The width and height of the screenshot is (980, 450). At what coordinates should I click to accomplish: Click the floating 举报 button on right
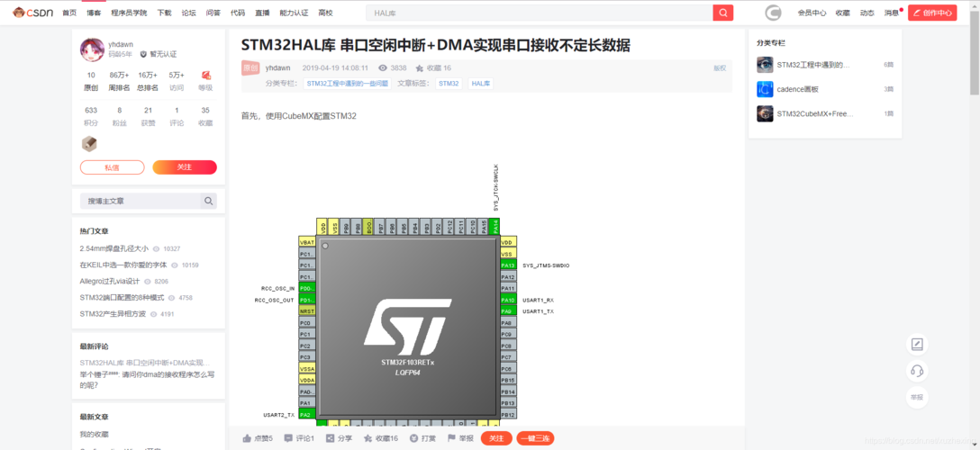(917, 397)
